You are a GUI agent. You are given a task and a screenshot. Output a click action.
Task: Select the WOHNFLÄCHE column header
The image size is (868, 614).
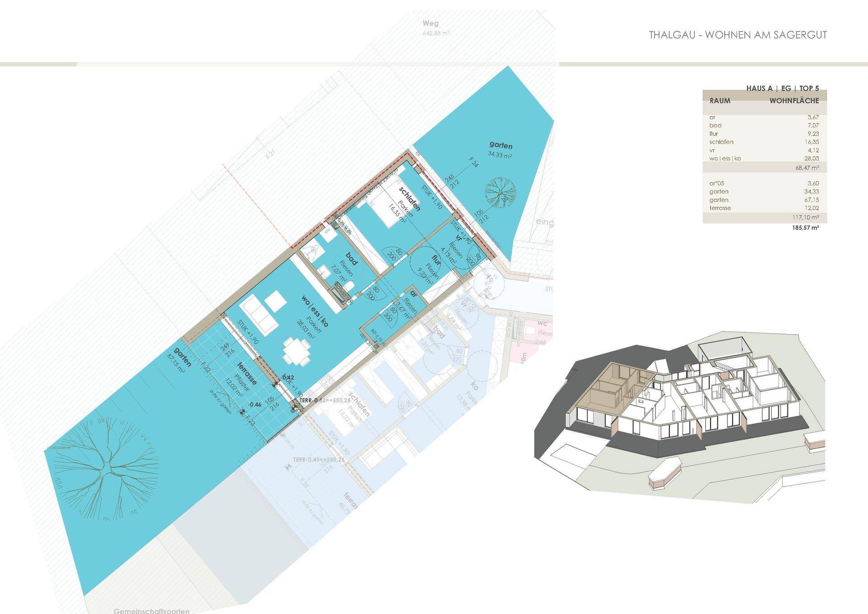coord(794,101)
